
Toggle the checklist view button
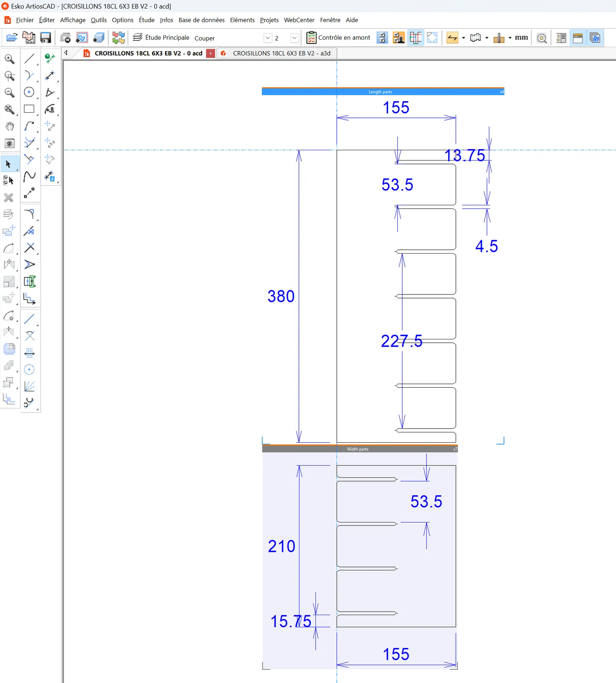coord(382,38)
